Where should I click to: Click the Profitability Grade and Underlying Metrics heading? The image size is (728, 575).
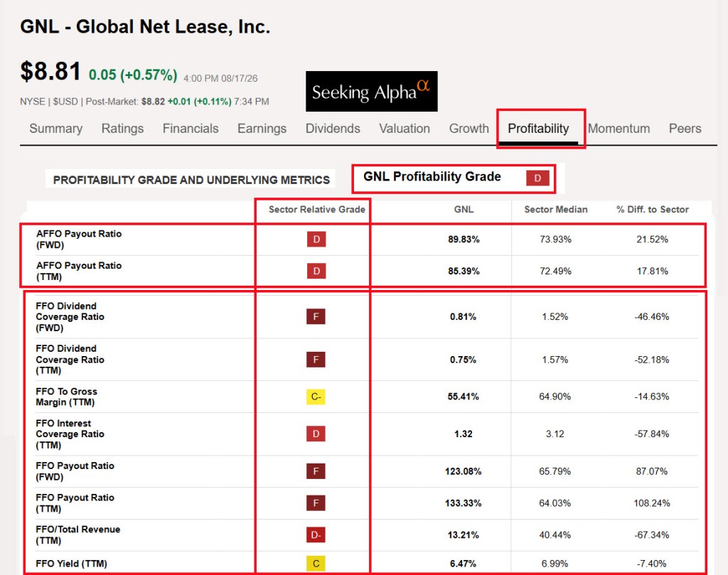[191, 180]
